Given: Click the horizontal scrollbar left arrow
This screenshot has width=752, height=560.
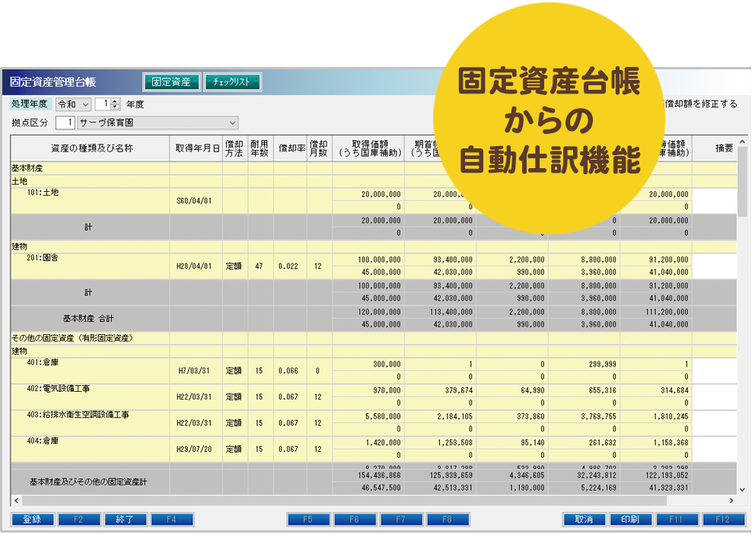Looking at the screenshot, I should (x=16, y=501).
